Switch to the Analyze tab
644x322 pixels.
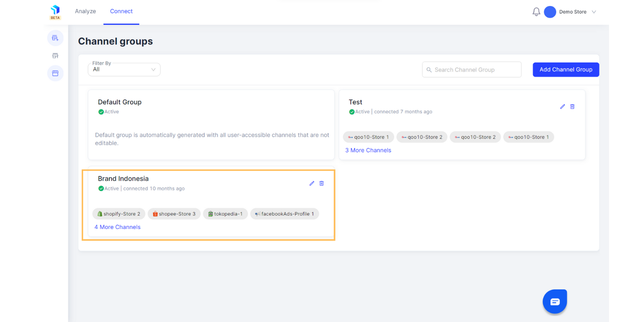tap(85, 11)
